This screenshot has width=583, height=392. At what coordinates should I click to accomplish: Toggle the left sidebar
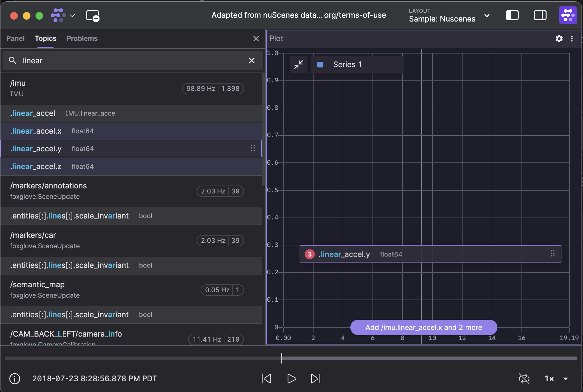tap(512, 15)
